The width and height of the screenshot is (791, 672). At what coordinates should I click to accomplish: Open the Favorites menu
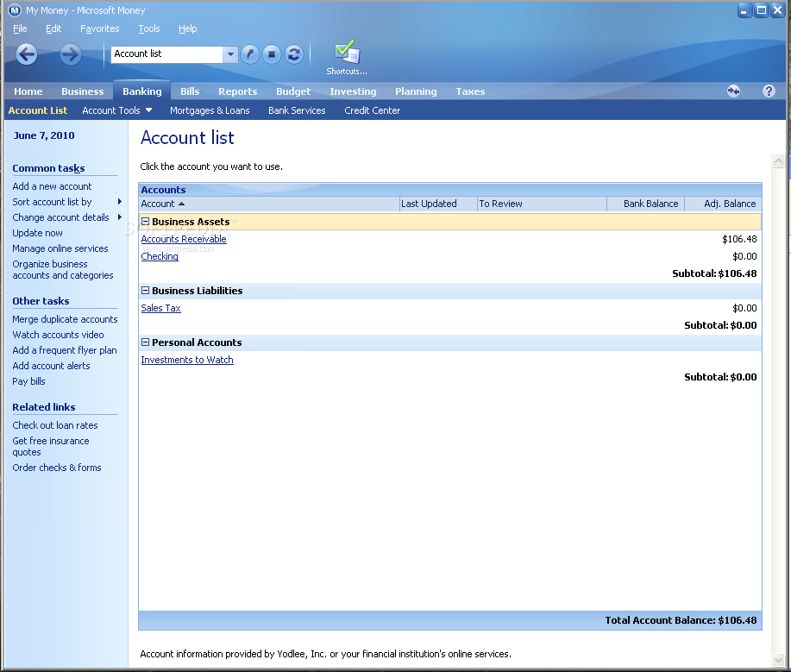[99, 28]
